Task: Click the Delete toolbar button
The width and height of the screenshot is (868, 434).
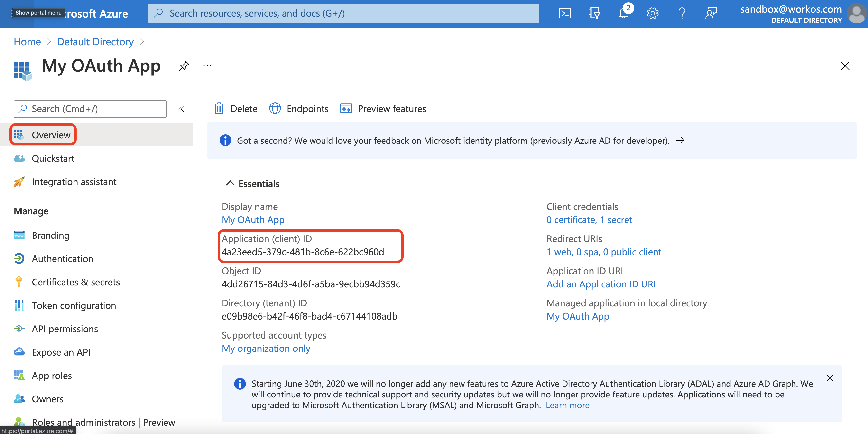Action: point(236,109)
